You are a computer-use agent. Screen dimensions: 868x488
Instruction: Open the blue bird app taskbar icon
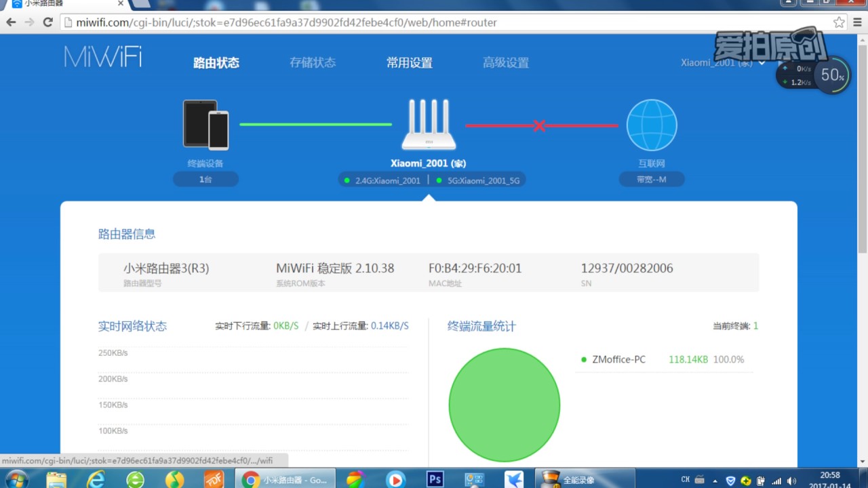513,479
